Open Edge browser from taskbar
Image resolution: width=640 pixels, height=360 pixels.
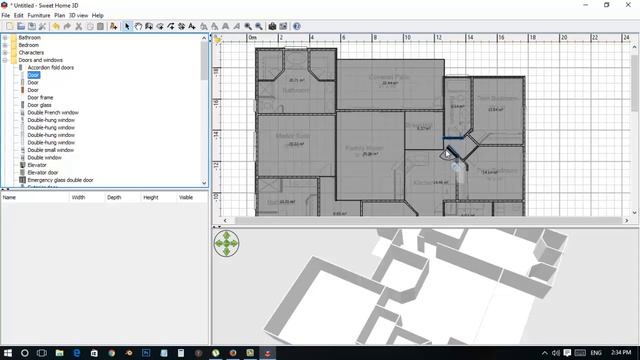coord(77,353)
